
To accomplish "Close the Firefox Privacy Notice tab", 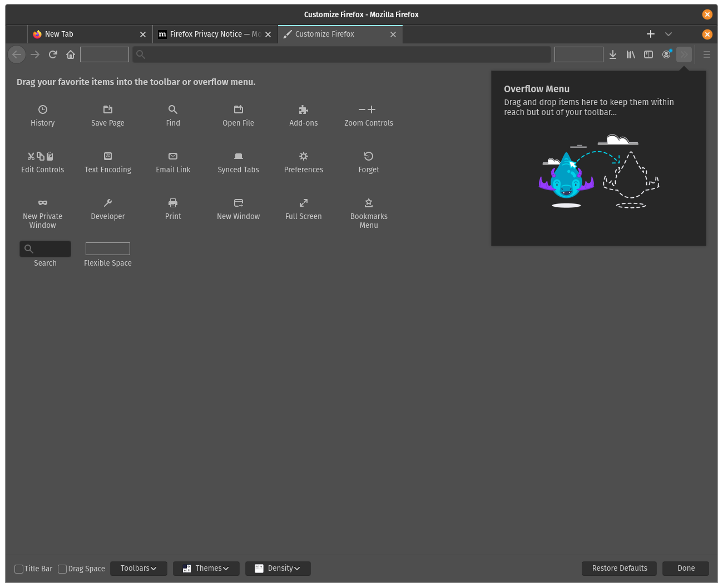I will (x=268, y=34).
